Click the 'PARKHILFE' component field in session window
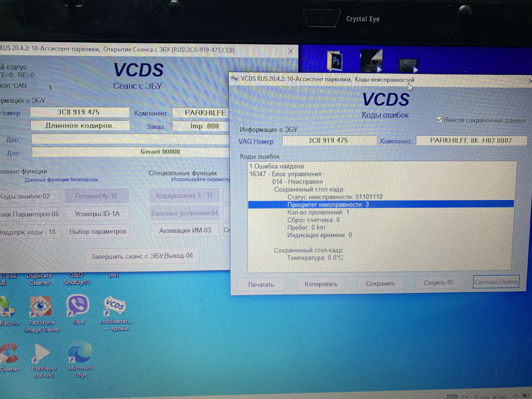The image size is (532, 399). point(201,112)
